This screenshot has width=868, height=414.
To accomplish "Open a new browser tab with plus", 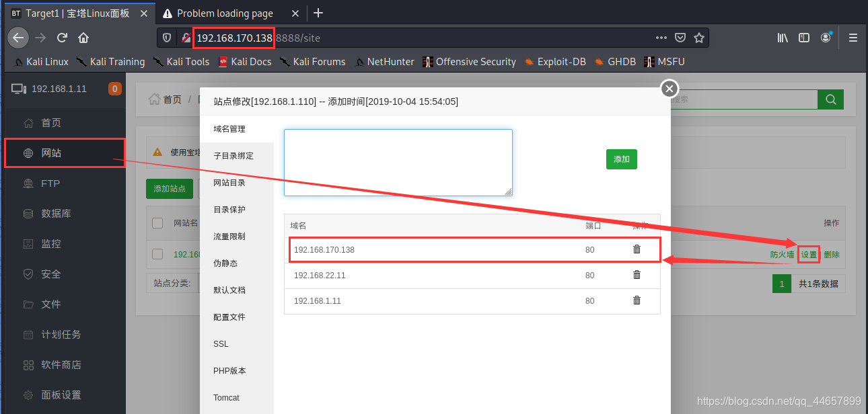I will (318, 13).
